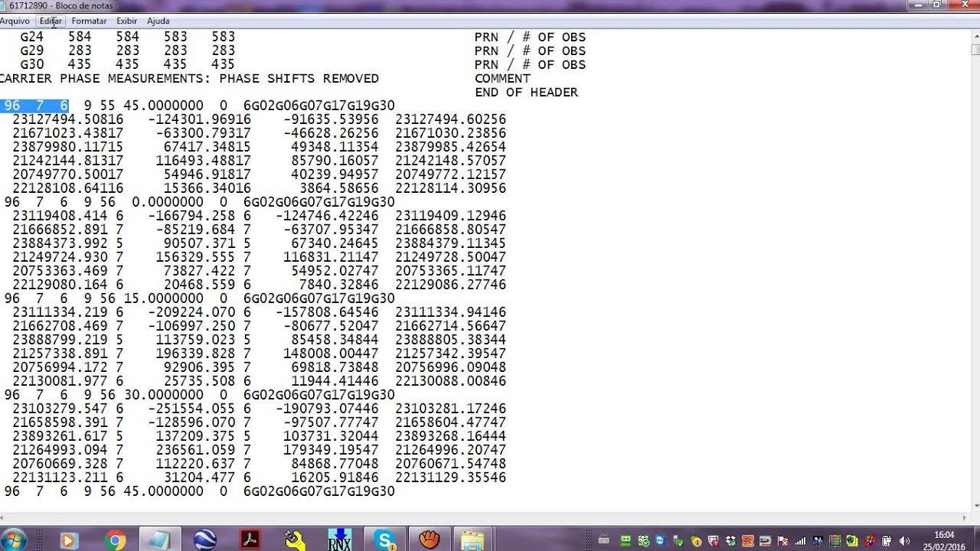
Task: Click the value 22130088.00846
Action: [x=450, y=381]
